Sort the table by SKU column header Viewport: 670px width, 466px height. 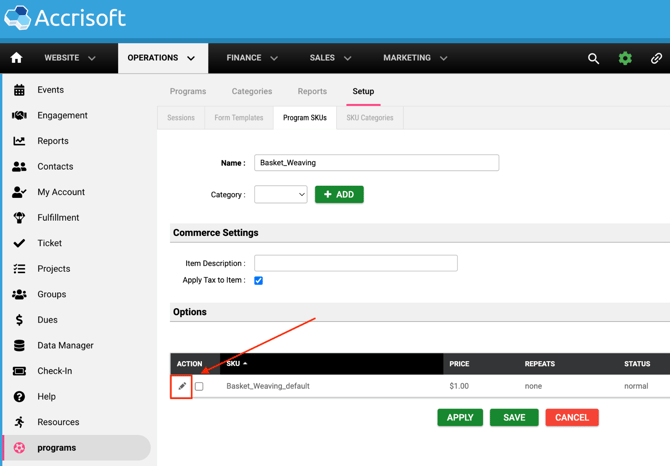pyautogui.click(x=237, y=364)
